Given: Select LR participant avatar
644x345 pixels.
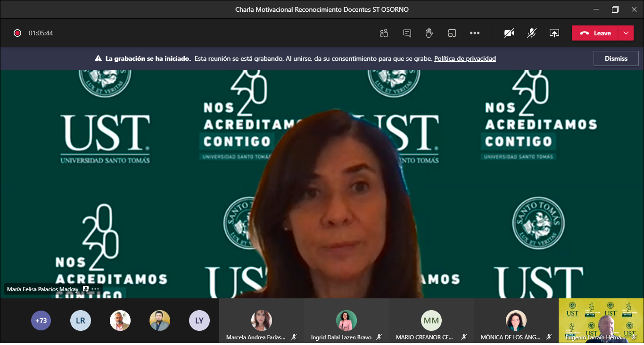Looking at the screenshot, I should pos(81,320).
